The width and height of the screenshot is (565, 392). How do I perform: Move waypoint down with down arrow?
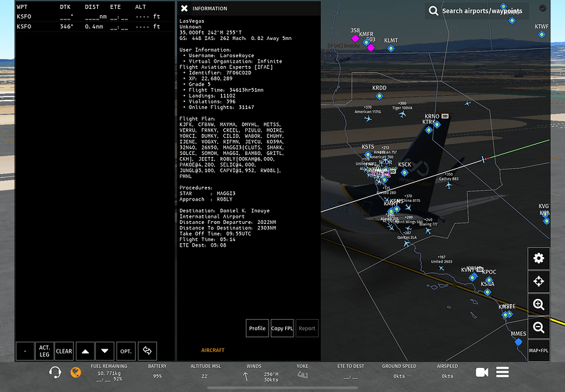[105, 351]
